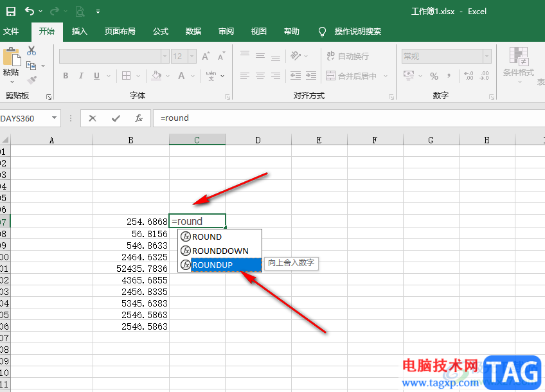Click the phonetic guide wén icon
545x392 pixels.
(211, 76)
